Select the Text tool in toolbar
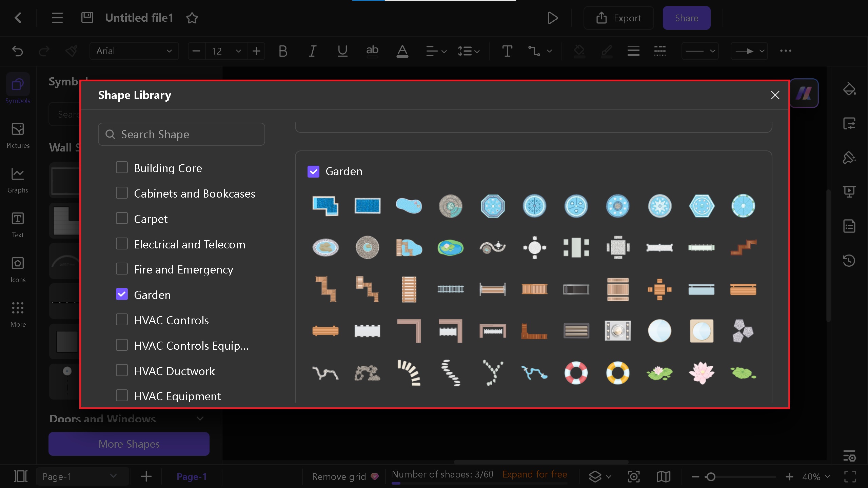This screenshot has height=488, width=868. point(507,51)
